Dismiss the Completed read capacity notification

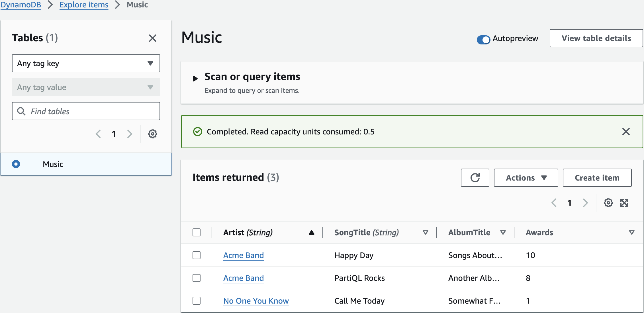tap(626, 132)
